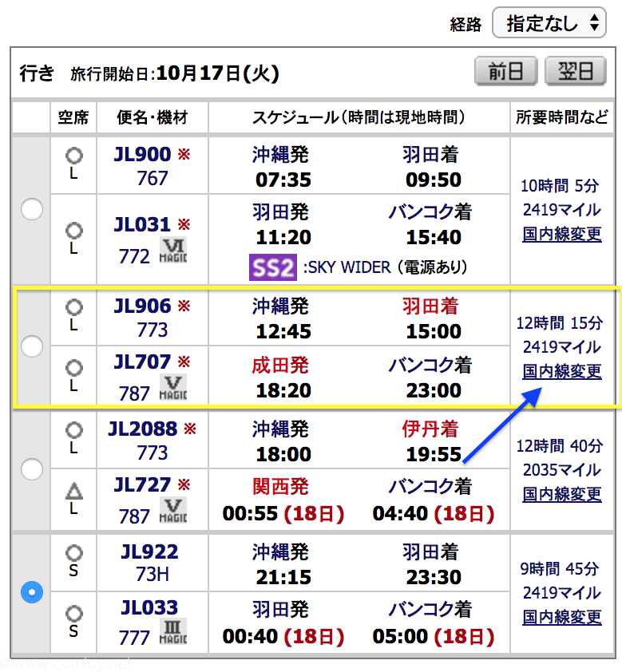Image resolution: width=622 pixels, height=672 pixels.
Task: Click the red ※ mark next to JL900
Action: click(184, 154)
